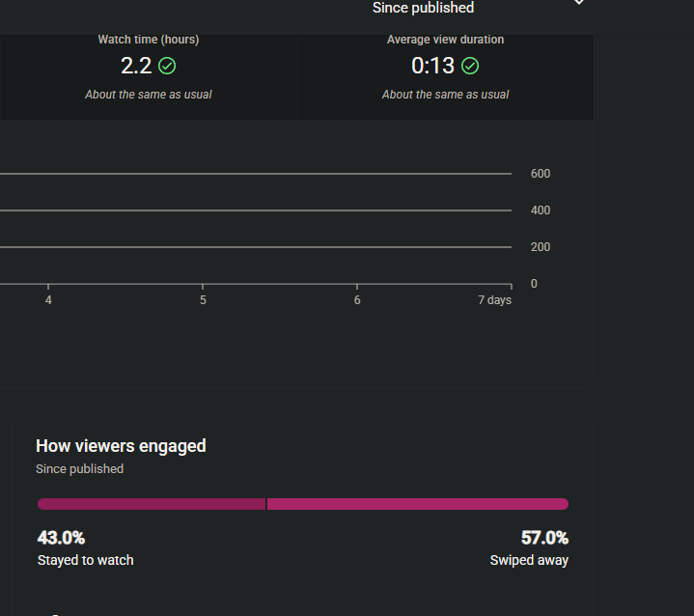Click green checkmark next to Watch time
Viewport: 694px width, 616px height.
pos(167,66)
